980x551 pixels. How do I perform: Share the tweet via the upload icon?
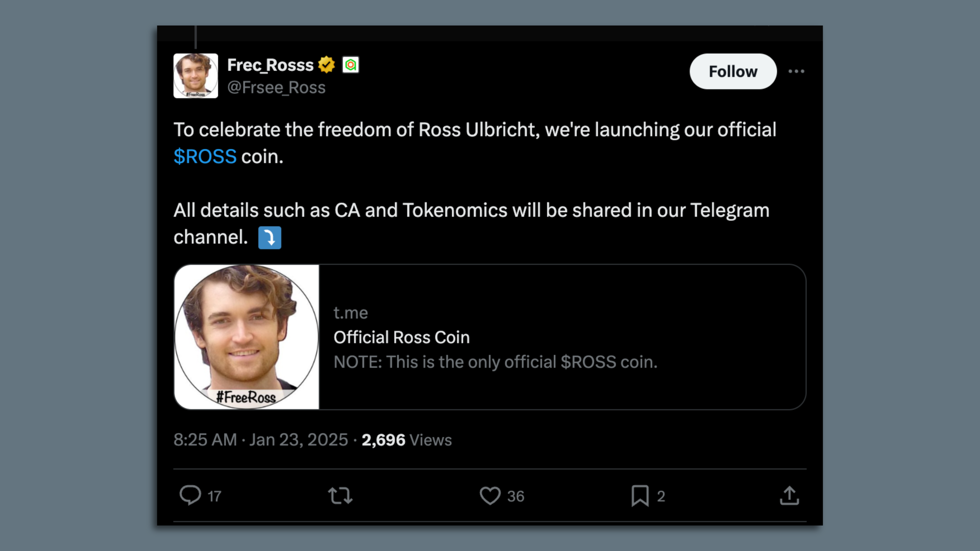[790, 495]
